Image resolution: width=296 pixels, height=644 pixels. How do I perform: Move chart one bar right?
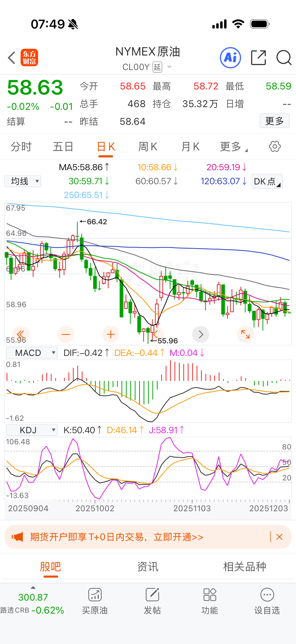201,334
